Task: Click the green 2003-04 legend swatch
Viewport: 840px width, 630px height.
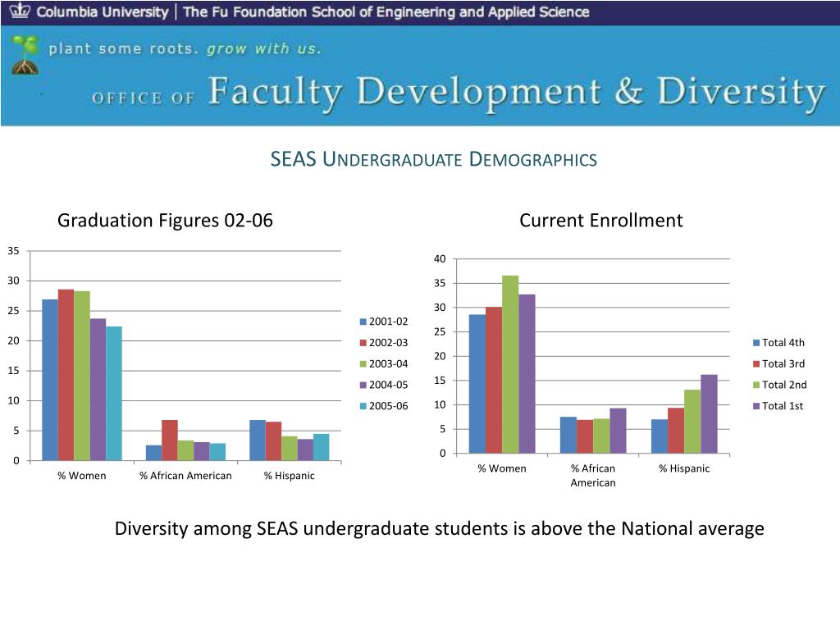Action: [363, 363]
